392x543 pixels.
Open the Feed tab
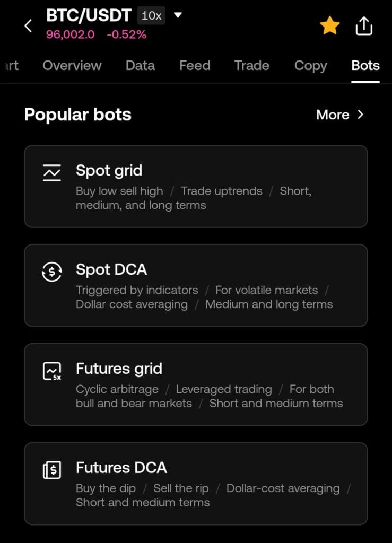[195, 65]
